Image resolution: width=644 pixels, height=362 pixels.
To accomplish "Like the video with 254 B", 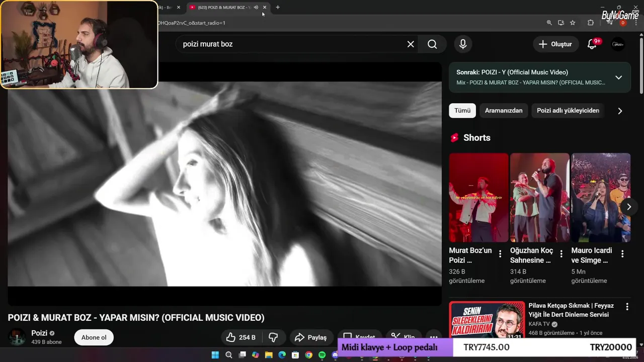I will point(240,337).
